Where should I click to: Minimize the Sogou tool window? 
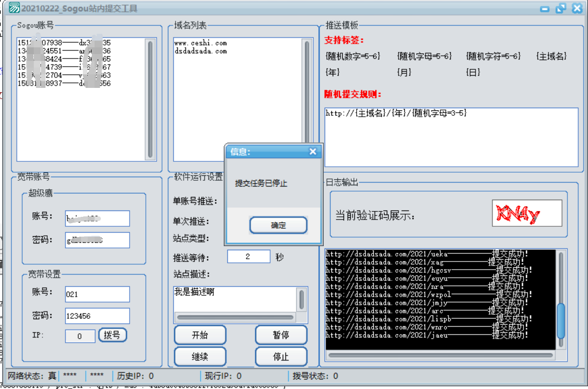coord(545,8)
